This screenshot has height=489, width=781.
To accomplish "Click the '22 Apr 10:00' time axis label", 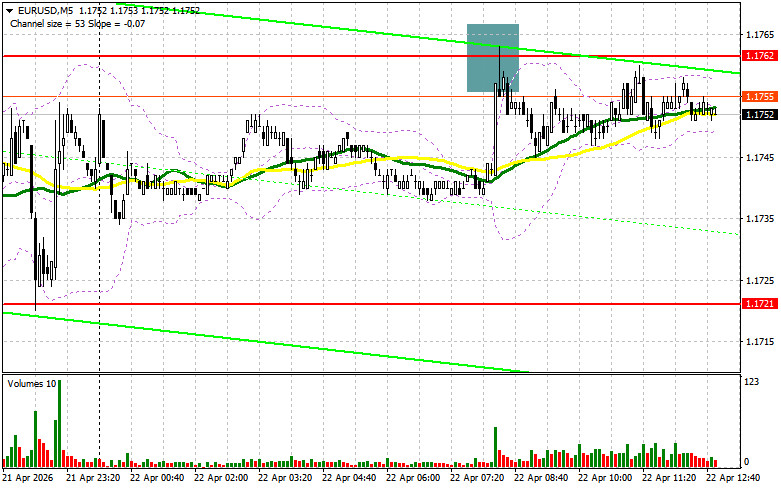I will (x=605, y=478).
